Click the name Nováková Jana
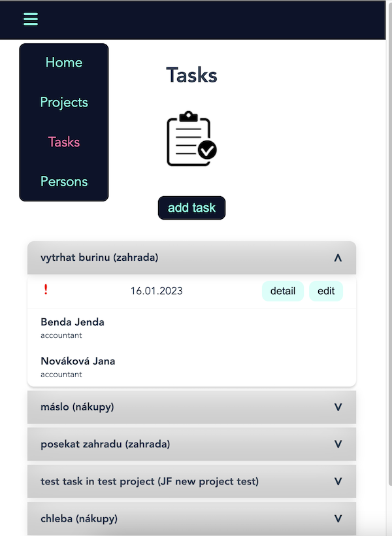 tap(77, 361)
